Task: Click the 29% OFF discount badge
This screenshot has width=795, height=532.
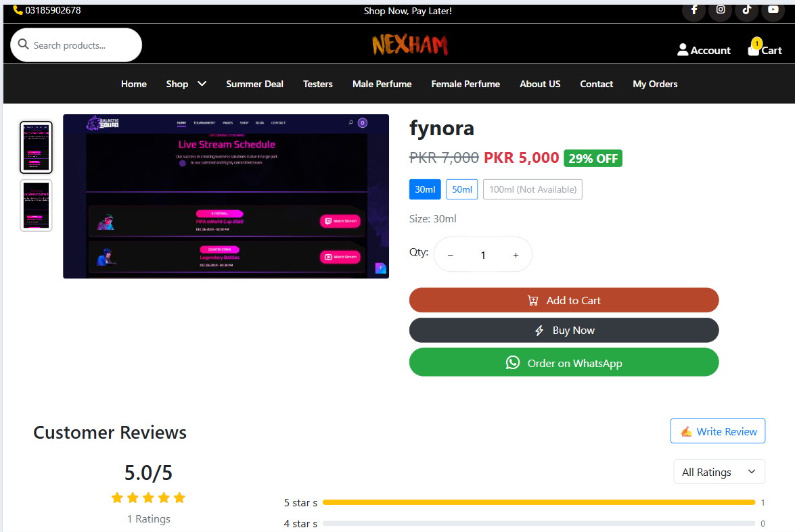Action: pyautogui.click(x=593, y=159)
